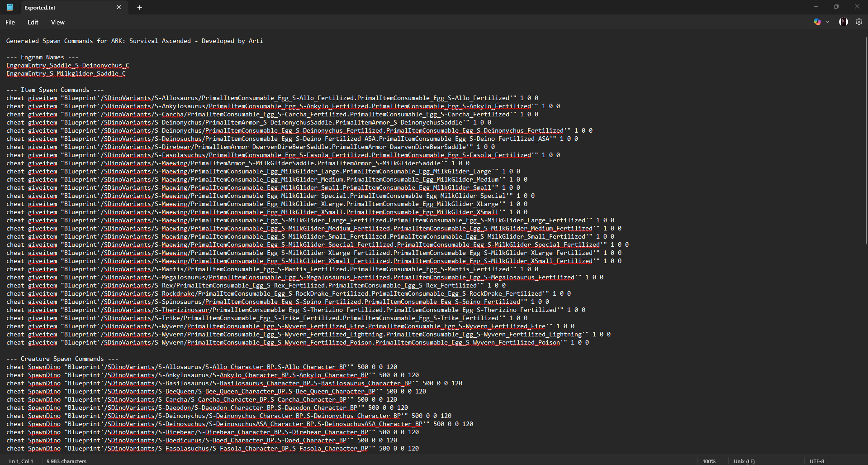Click the SpawnDino S-Fasola_Character_BP line
This screenshot has width=868, height=465.
213,448
